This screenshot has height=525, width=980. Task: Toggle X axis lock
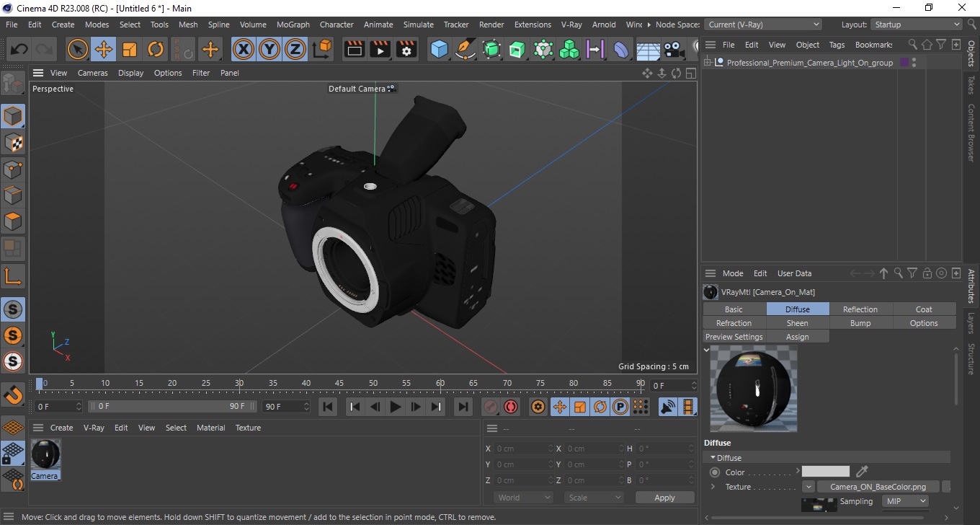click(x=244, y=50)
